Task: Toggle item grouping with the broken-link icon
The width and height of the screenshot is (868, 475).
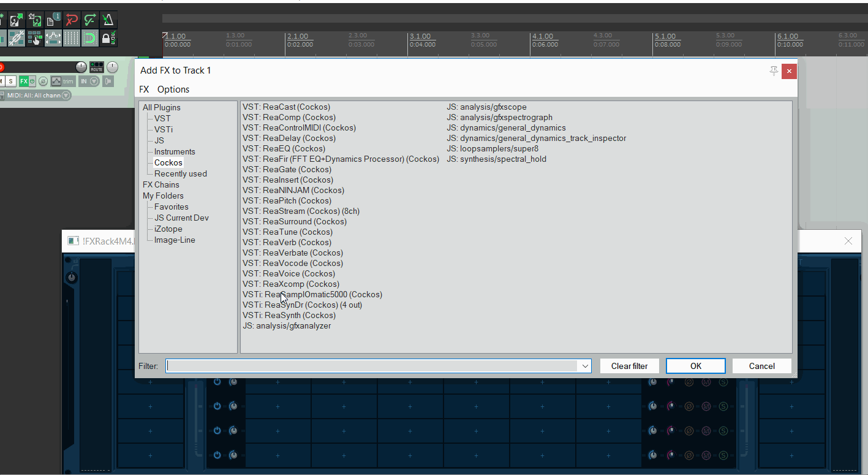Action: 17,38
